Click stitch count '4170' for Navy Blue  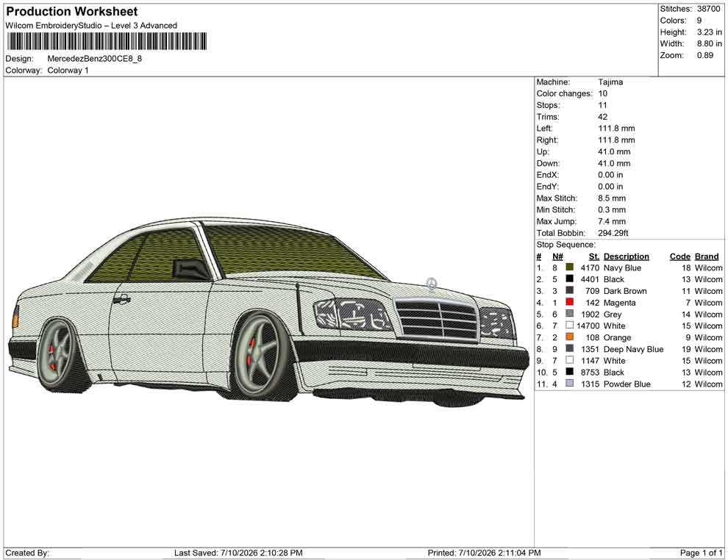(x=590, y=268)
